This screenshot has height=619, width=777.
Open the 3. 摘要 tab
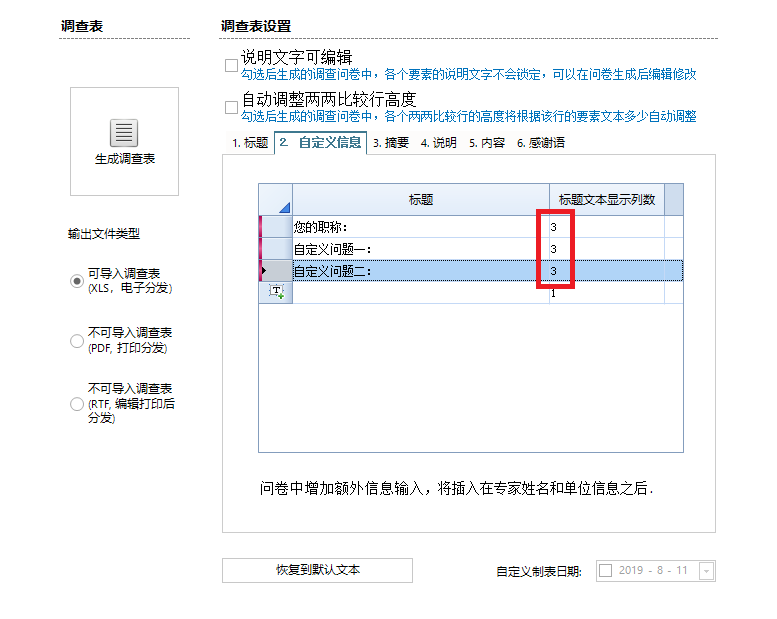tap(391, 143)
